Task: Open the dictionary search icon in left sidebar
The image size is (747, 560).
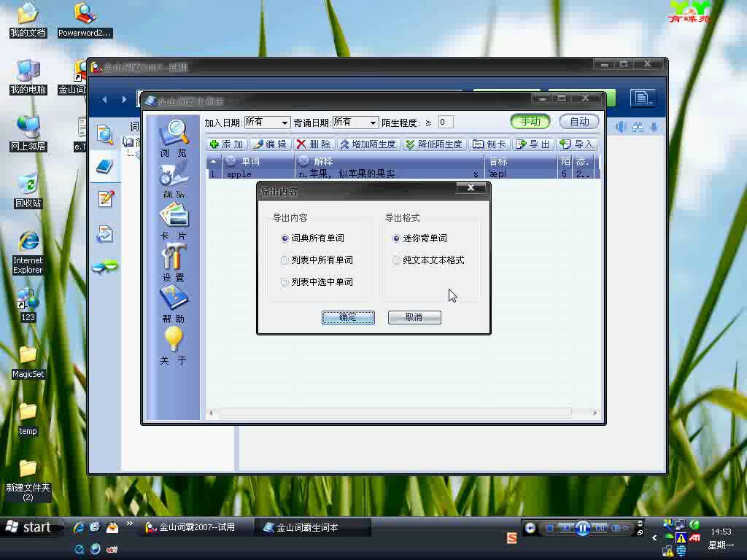Action: click(x=105, y=134)
